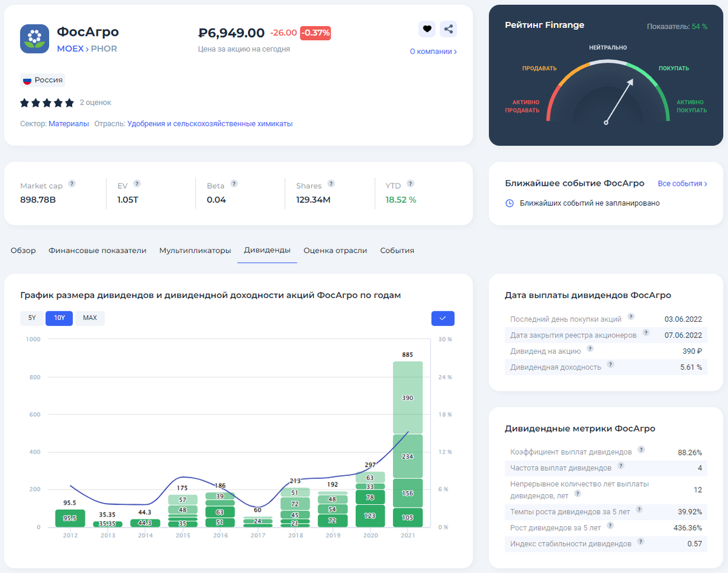Toggle the blue checkmark button on chart
Screen dimensions: 728x573
pyautogui.click(x=443, y=318)
